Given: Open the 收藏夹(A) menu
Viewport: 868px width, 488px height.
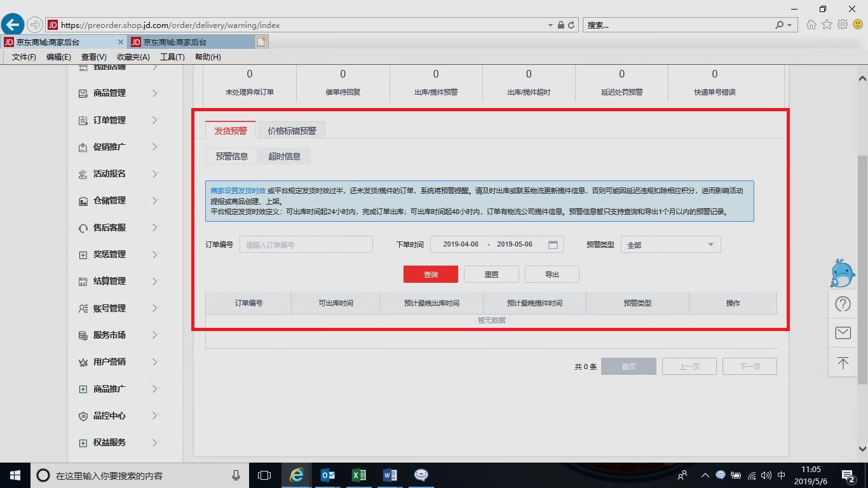Looking at the screenshot, I should [x=133, y=57].
